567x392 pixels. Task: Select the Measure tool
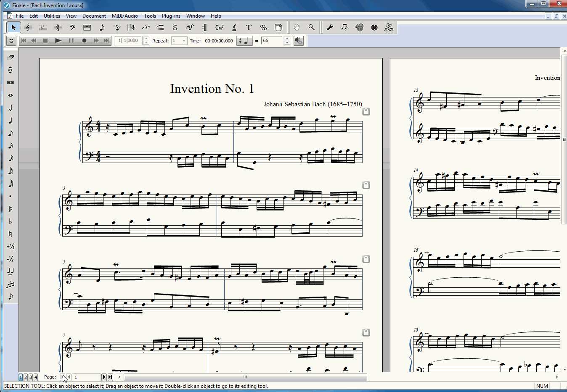coord(87,28)
